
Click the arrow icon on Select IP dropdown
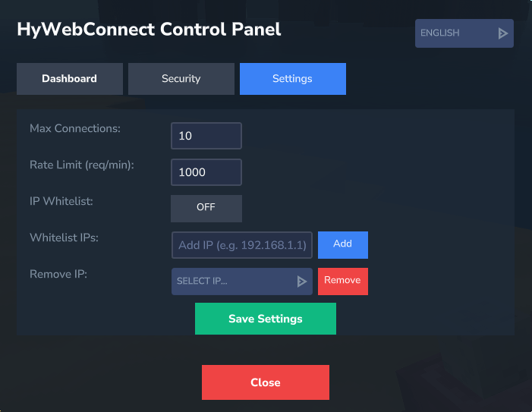[302, 281]
